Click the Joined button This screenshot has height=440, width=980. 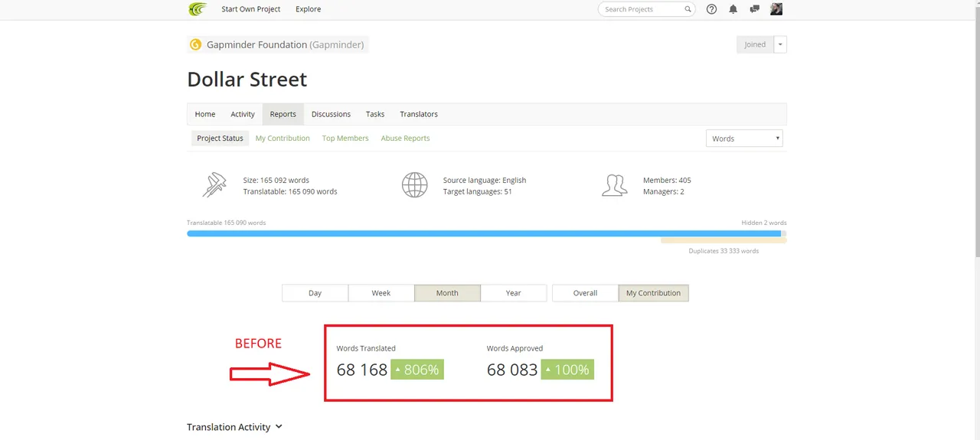click(x=755, y=44)
